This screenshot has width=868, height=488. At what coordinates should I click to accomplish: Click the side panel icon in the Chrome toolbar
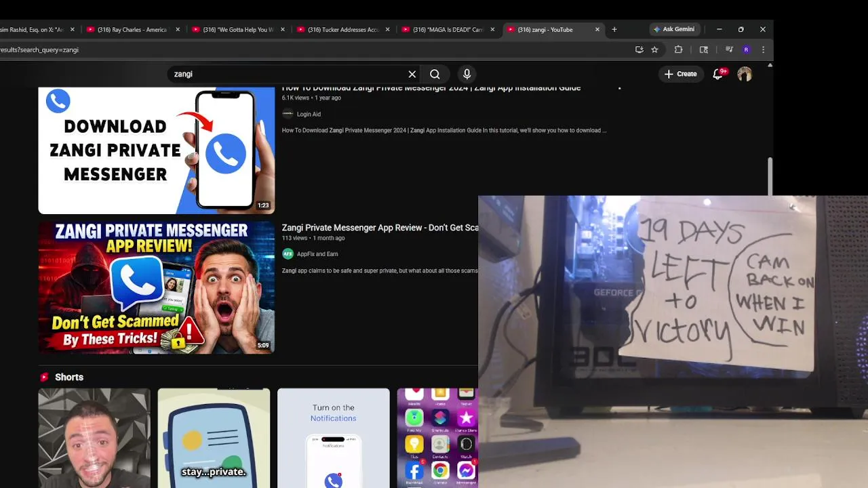[704, 49]
